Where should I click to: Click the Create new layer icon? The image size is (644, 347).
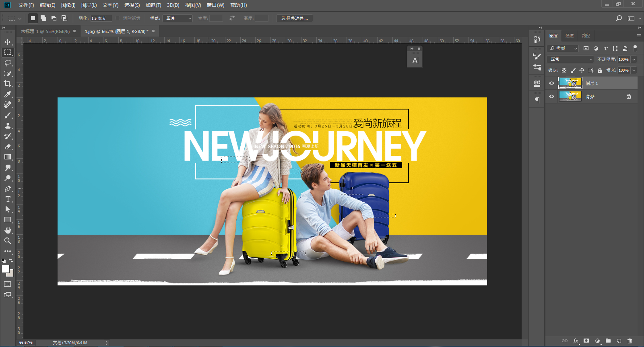point(619,341)
